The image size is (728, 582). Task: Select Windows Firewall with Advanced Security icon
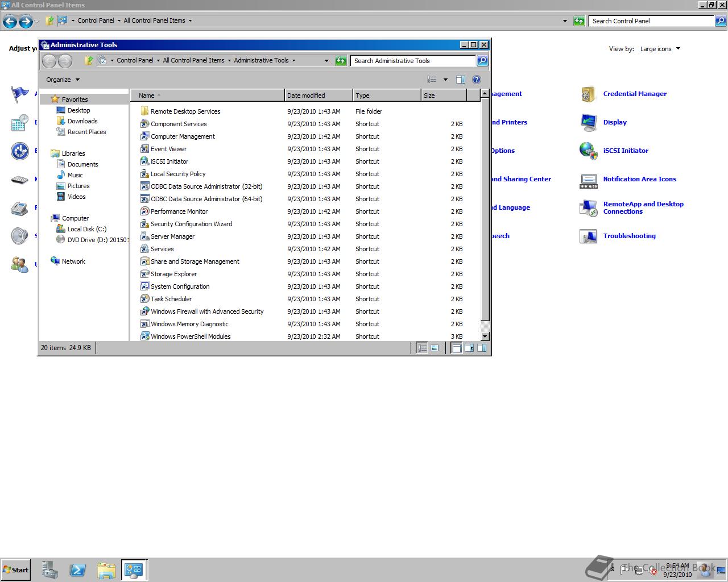pyautogui.click(x=144, y=311)
